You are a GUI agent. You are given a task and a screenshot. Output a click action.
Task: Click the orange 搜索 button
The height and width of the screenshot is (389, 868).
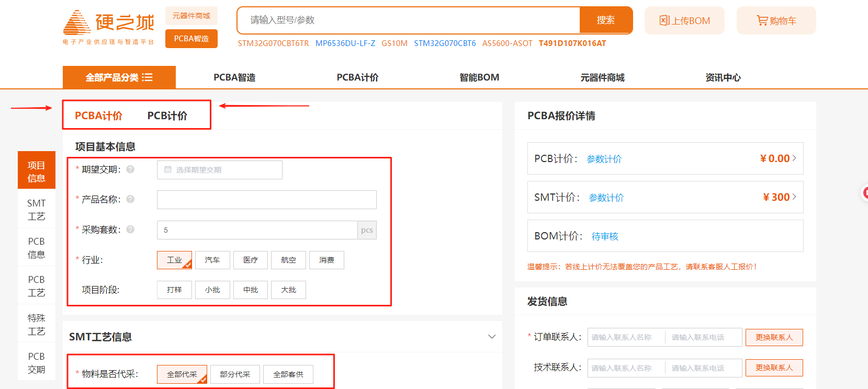click(x=606, y=20)
